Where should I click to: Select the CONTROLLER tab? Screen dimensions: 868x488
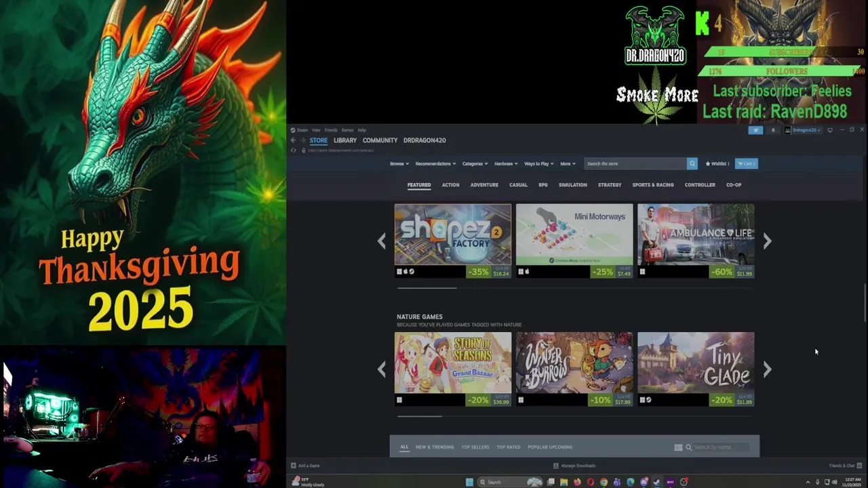[700, 185]
